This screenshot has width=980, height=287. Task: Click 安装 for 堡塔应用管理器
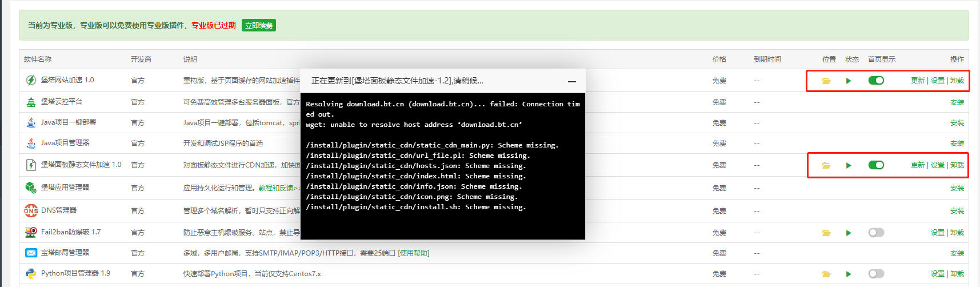[x=957, y=188]
